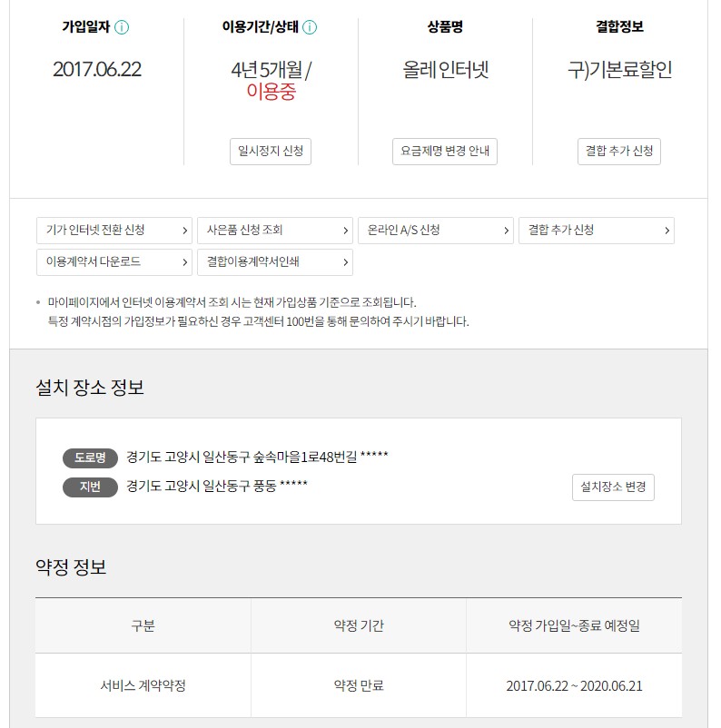Screen dimensions: 721x728
Task: Click 결합 추가 신청 button under 결합정보
Action: click(x=618, y=152)
